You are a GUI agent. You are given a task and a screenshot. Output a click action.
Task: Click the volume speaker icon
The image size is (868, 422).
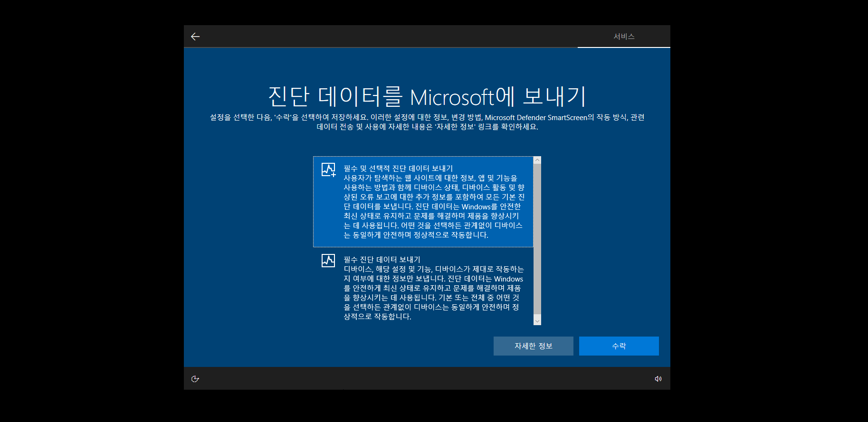coord(658,379)
